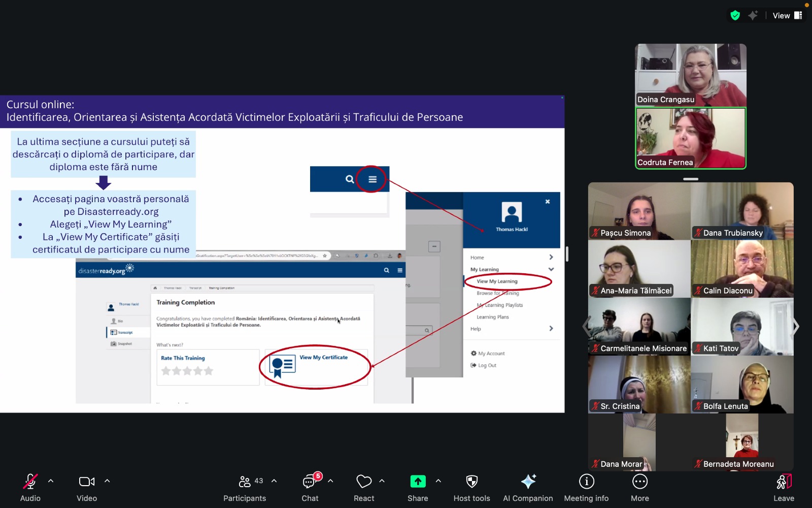Image resolution: width=812 pixels, height=508 pixels.
Task: Select Doina Crangasu's video thumbnail
Action: click(x=690, y=75)
